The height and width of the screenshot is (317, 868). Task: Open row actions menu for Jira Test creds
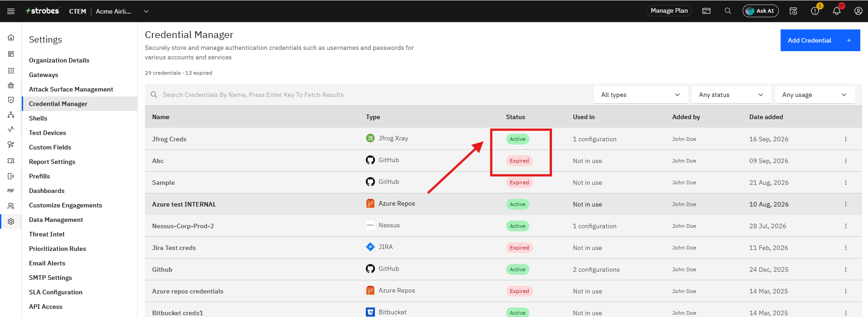click(846, 248)
